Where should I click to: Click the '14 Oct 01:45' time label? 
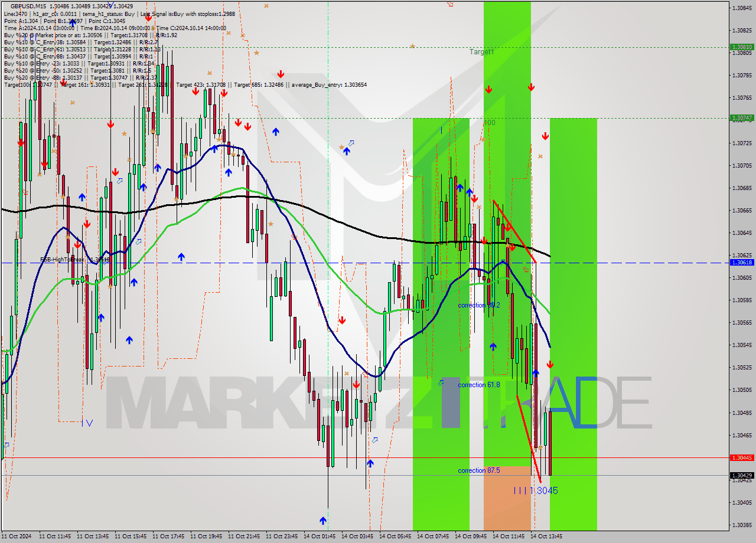(320, 537)
